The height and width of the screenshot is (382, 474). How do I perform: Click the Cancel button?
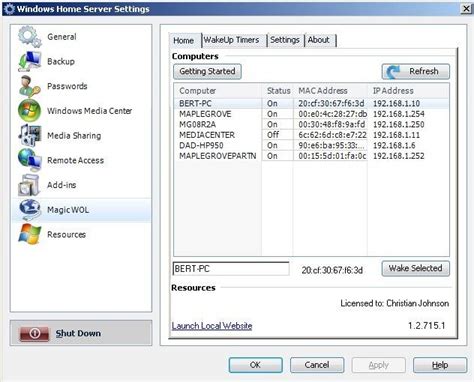(317, 365)
